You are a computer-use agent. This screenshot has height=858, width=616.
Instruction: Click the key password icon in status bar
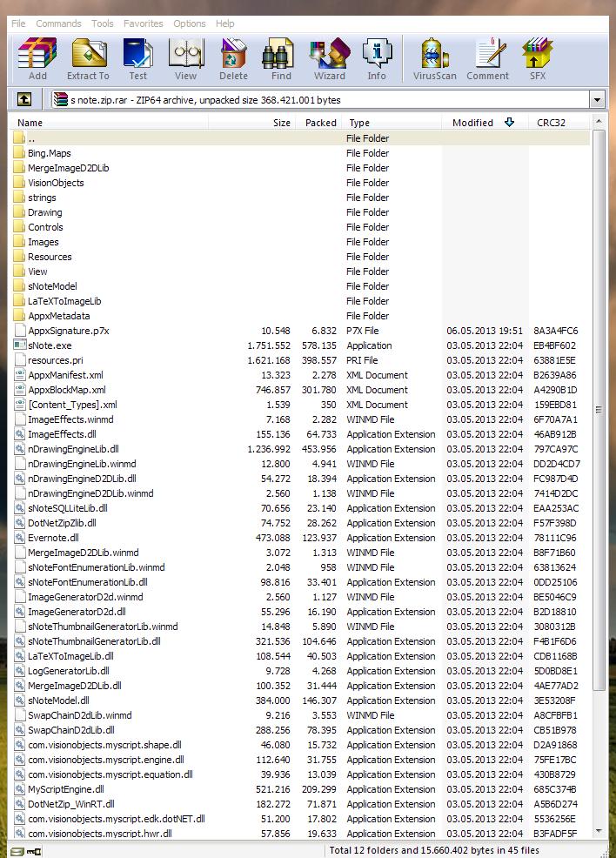34,851
